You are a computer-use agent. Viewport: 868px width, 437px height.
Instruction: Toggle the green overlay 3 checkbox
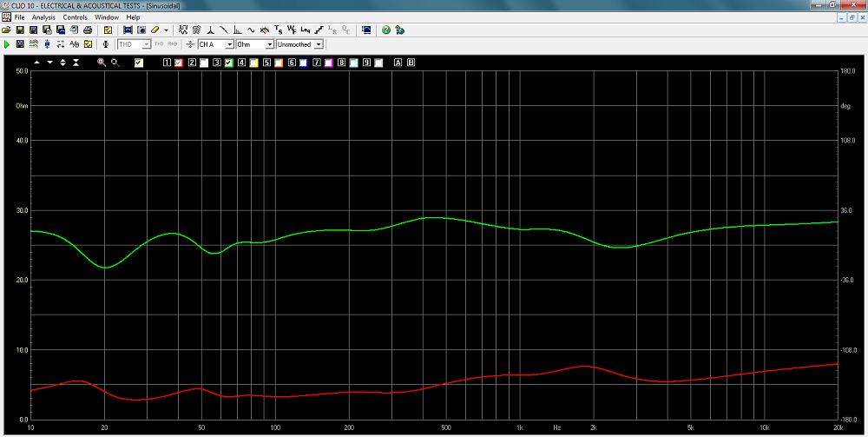tap(228, 63)
